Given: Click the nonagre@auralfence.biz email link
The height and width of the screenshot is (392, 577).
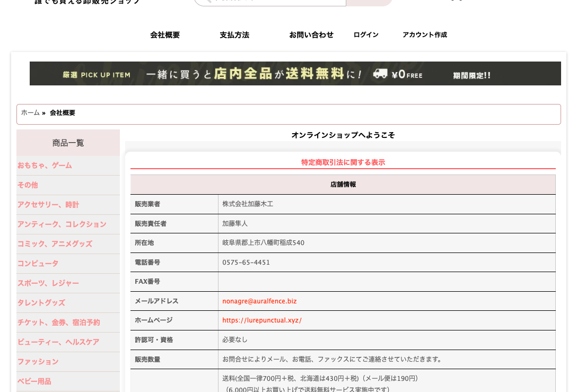Looking at the screenshot, I should tap(259, 301).
